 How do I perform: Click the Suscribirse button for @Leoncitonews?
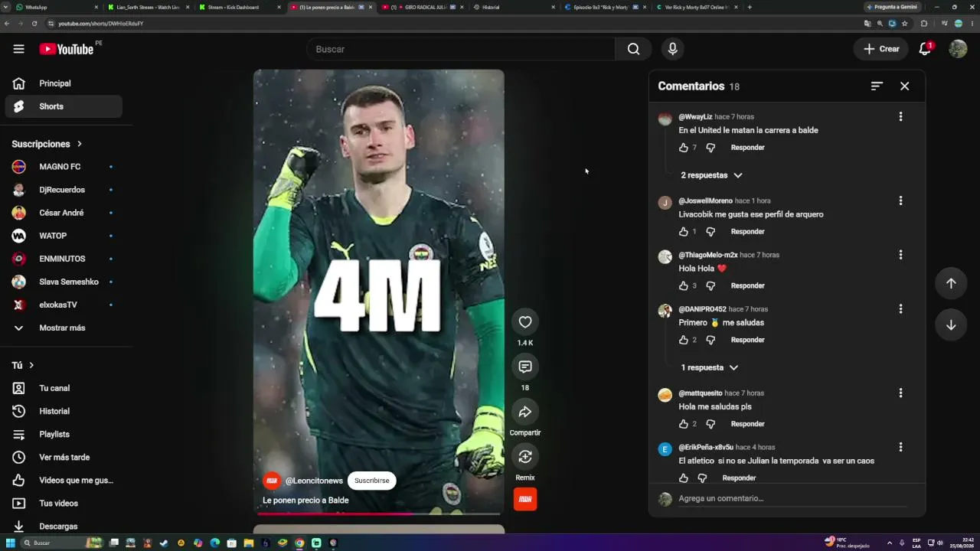pos(371,481)
